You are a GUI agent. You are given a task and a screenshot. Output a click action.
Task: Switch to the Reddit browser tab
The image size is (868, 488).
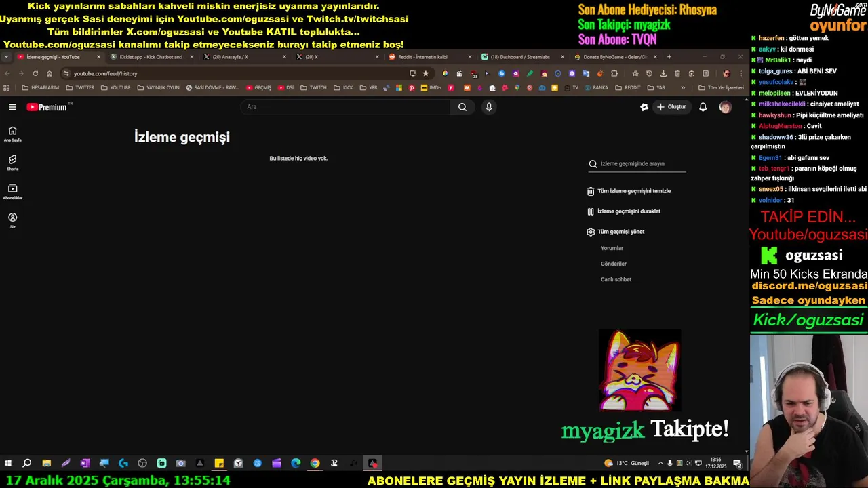pyautogui.click(x=429, y=57)
